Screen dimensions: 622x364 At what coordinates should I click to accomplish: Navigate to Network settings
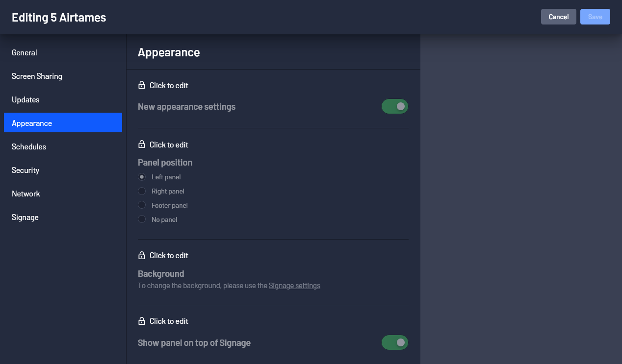coord(63,194)
